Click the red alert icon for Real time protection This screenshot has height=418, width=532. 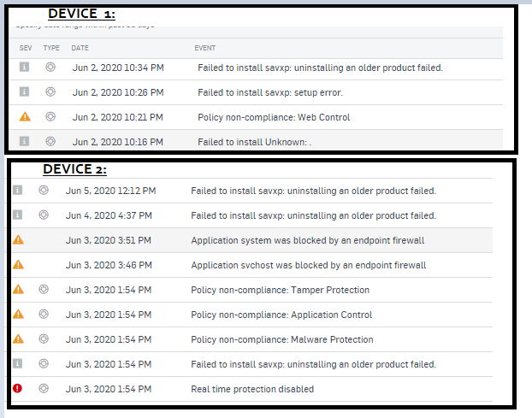click(x=17, y=388)
